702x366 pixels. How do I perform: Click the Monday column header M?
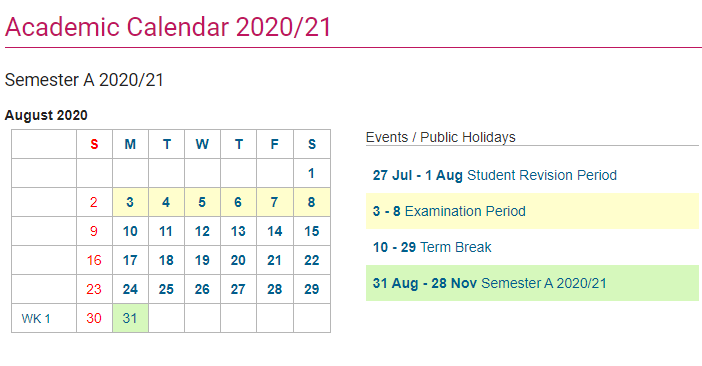[130, 144]
